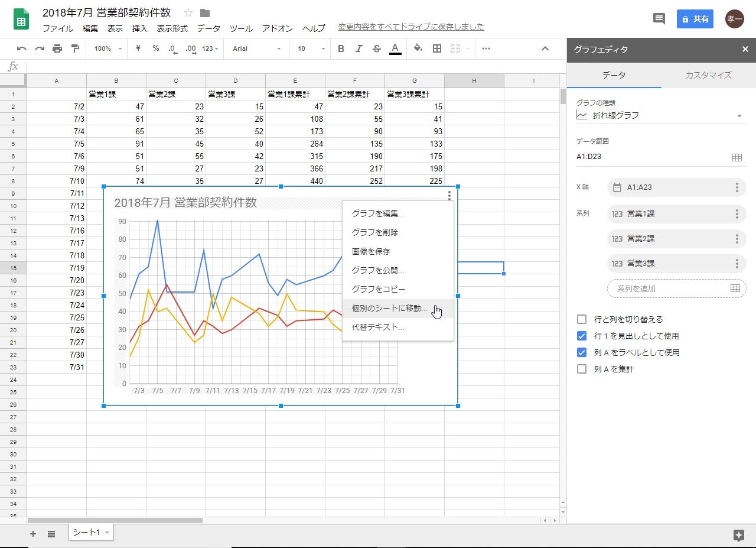Open the 挿入 menu
The height and width of the screenshot is (548, 756).
click(139, 28)
